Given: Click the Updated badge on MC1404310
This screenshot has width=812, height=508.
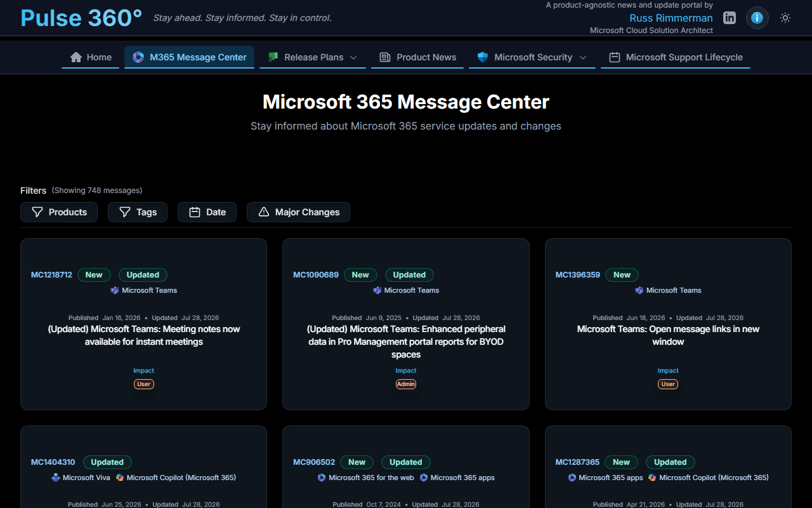Looking at the screenshot, I should (107, 462).
